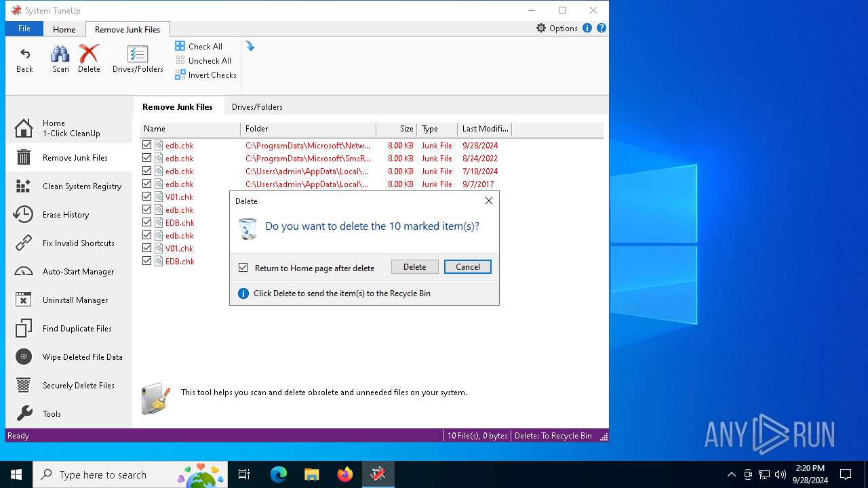Uncheck the first EDB.chk item
This screenshot has width=868, height=488.
(x=146, y=222)
